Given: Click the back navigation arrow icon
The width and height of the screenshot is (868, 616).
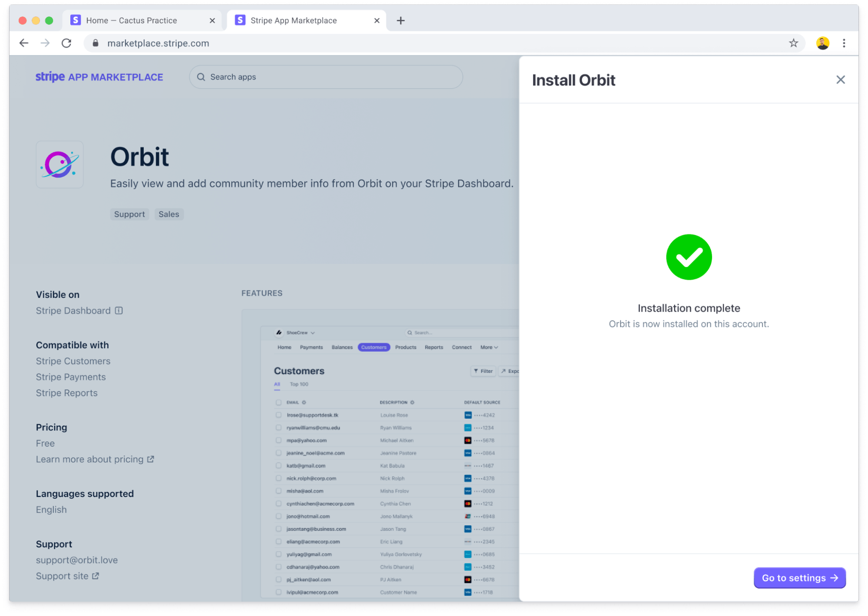Looking at the screenshot, I should tap(23, 43).
